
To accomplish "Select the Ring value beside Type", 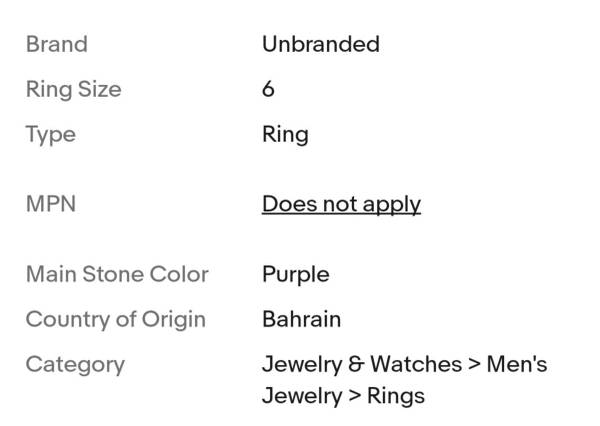I will (285, 134).
